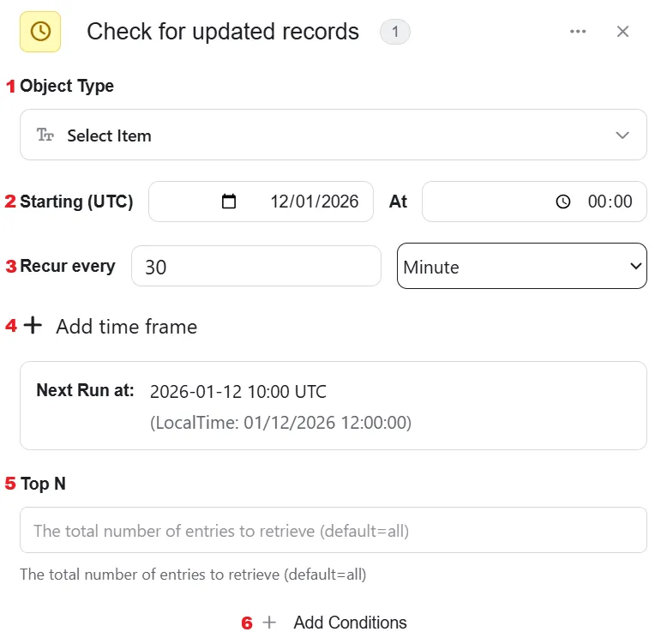667x644 pixels.
Task: Click the yellow clock trigger icon
Action: pyautogui.click(x=40, y=32)
